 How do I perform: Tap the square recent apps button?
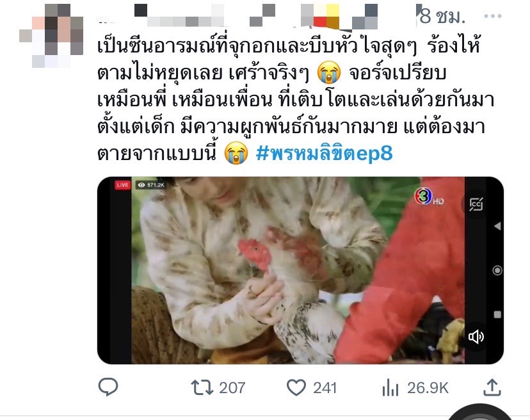(497, 315)
